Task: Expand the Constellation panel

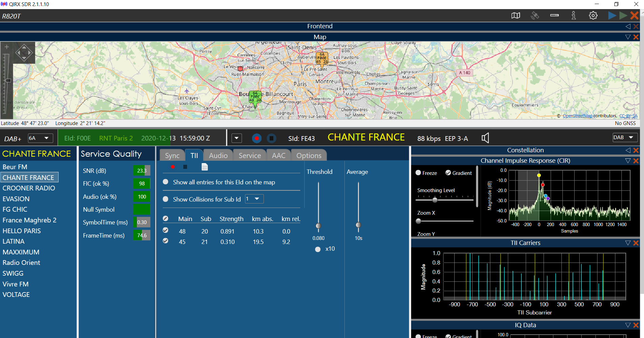Action: [628, 150]
